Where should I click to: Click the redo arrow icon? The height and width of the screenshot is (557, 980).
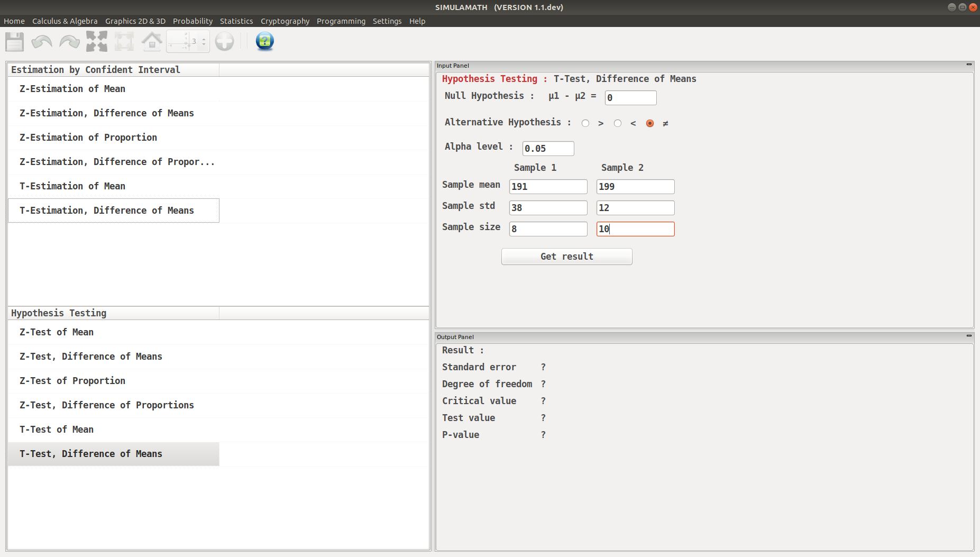[x=69, y=41]
